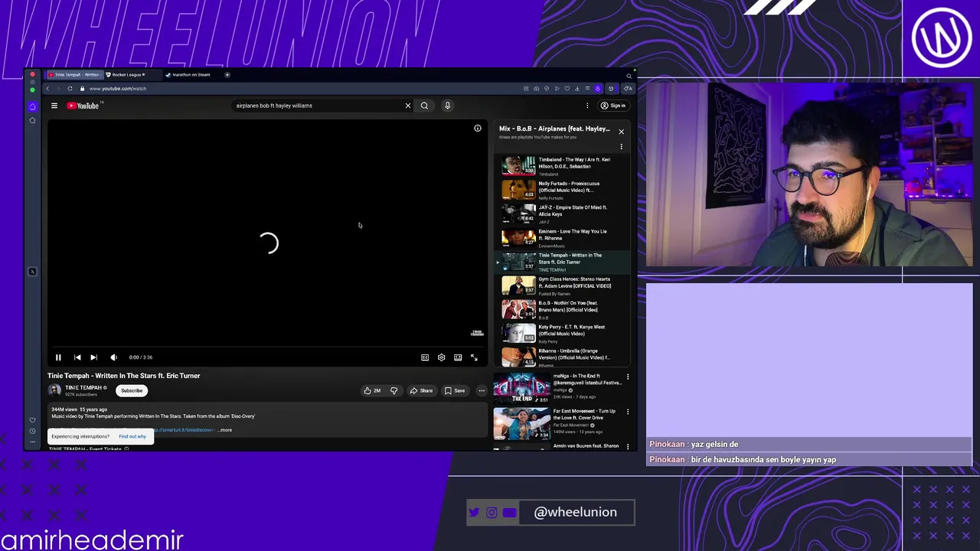Open maNga In The End thumbnail

click(521, 389)
